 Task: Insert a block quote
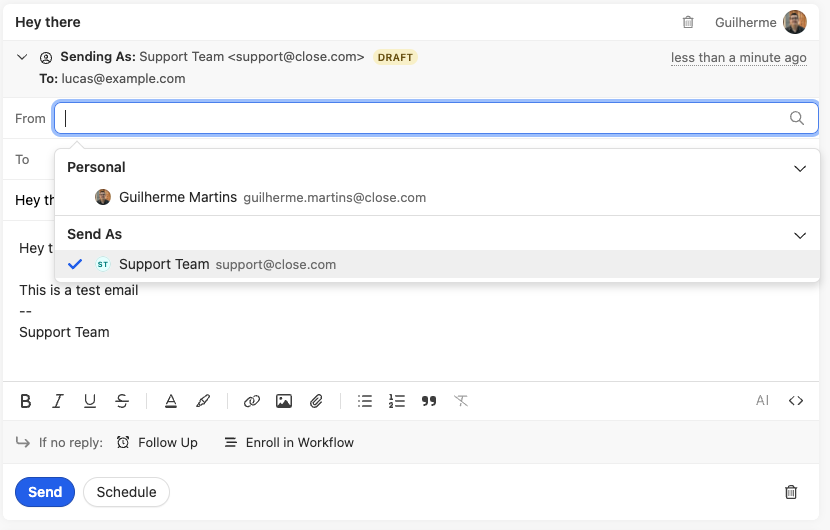tap(429, 401)
